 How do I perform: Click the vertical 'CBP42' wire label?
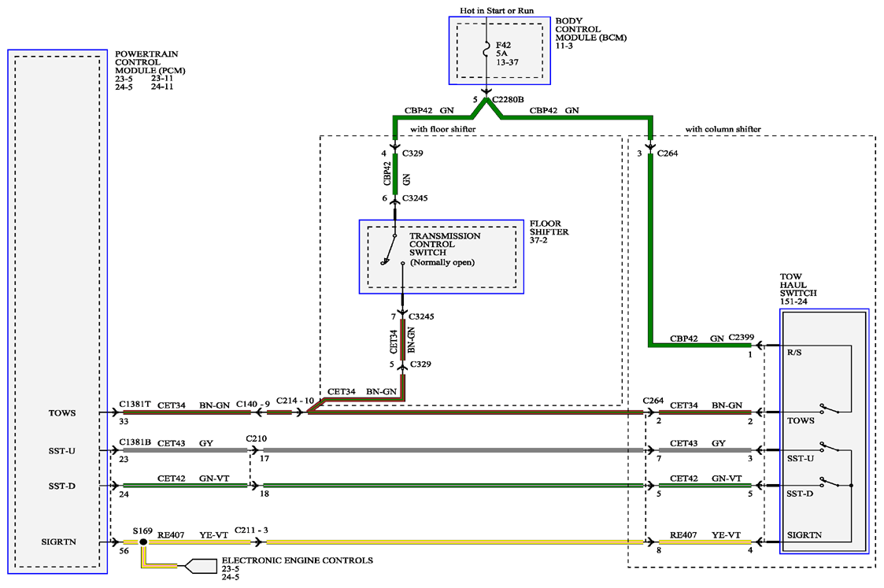(387, 174)
